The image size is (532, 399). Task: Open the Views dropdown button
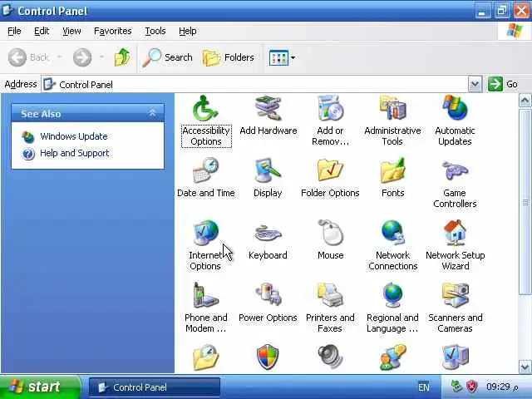coord(282,57)
